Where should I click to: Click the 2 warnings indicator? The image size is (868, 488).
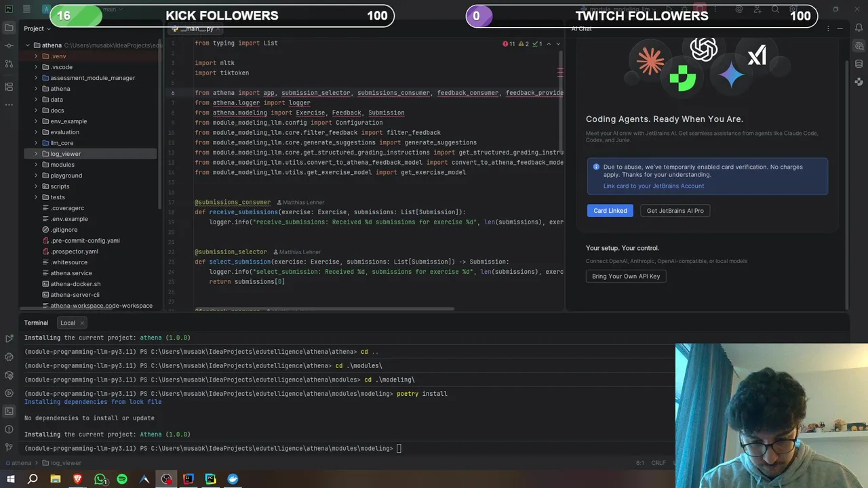524,43
